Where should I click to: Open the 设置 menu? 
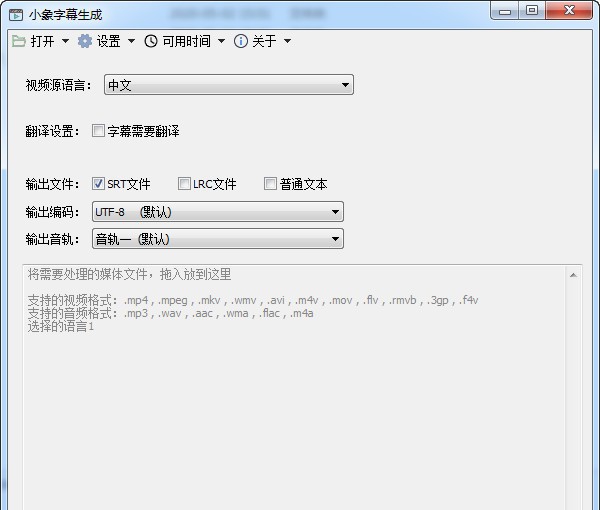[x=107, y=41]
